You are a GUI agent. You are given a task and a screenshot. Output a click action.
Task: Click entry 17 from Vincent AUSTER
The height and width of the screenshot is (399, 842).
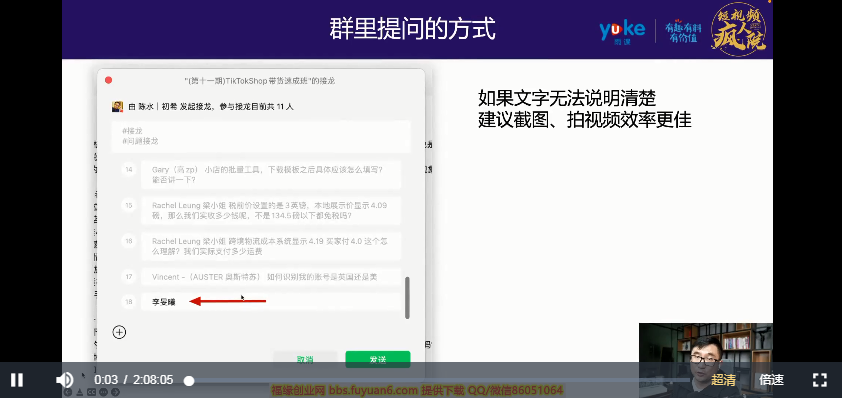(271, 277)
